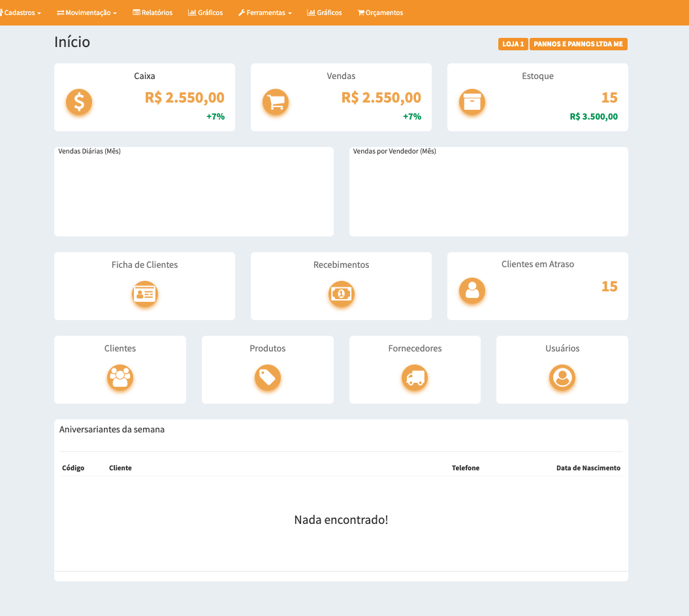The image size is (689, 616).
Task: Open the Usuários profile icon
Action: click(x=562, y=378)
